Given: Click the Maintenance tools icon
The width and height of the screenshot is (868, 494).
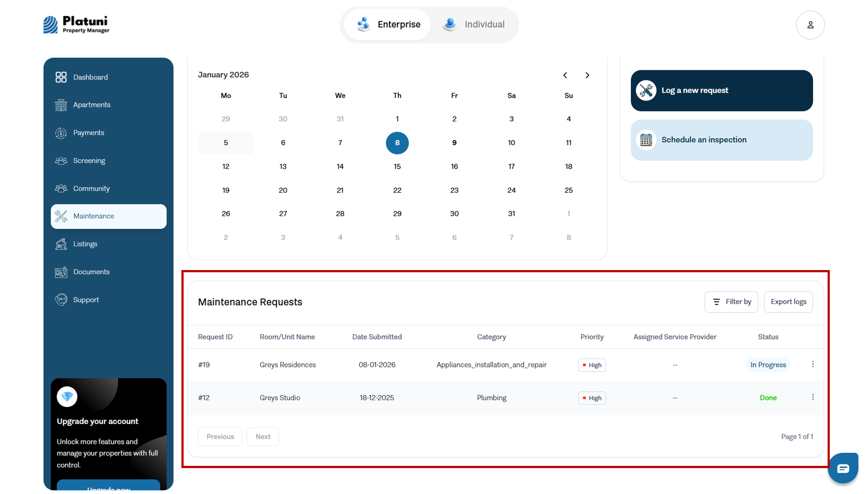Looking at the screenshot, I should pos(61,216).
